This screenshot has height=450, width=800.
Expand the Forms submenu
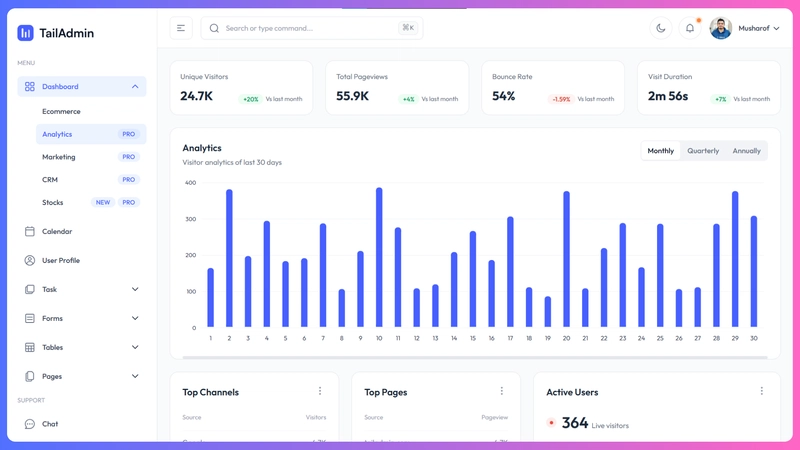(135, 318)
